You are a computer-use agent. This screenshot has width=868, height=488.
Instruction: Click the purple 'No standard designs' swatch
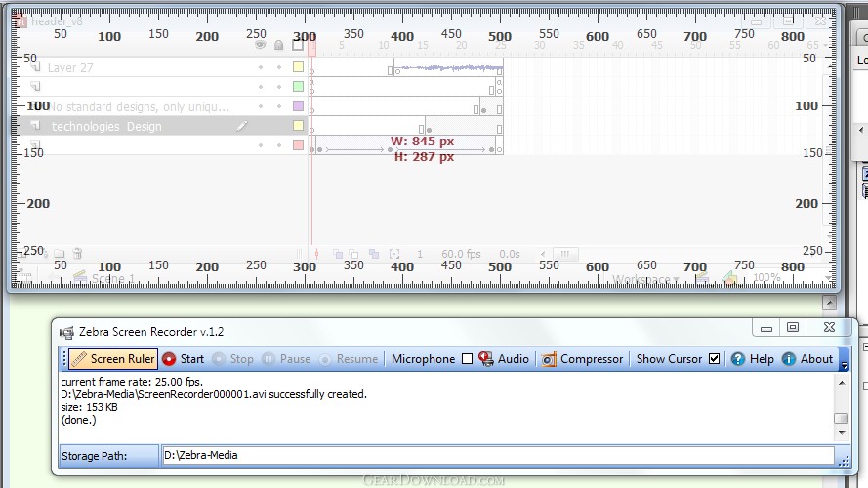[x=298, y=105]
